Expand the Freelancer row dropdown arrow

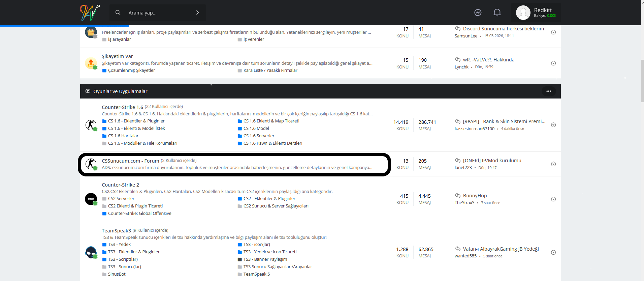pos(553,32)
